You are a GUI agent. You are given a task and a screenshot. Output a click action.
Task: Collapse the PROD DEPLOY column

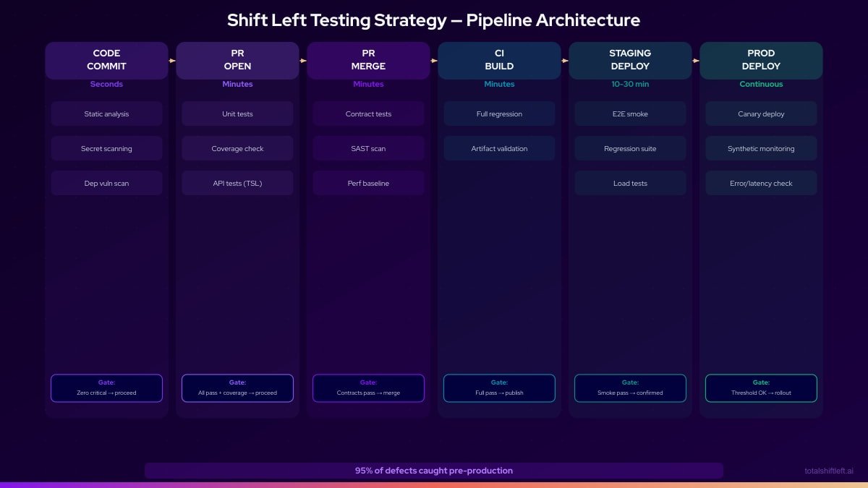tap(761, 60)
